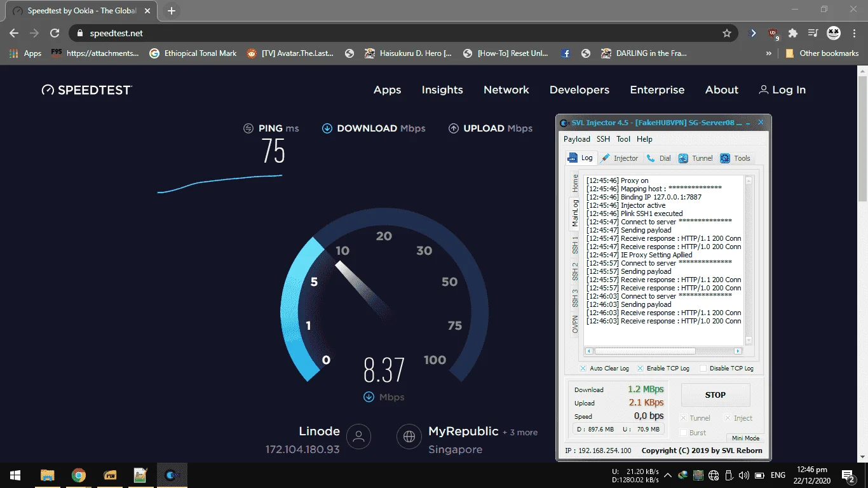Click the STOP button in SVL Injector

[x=715, y=395]
